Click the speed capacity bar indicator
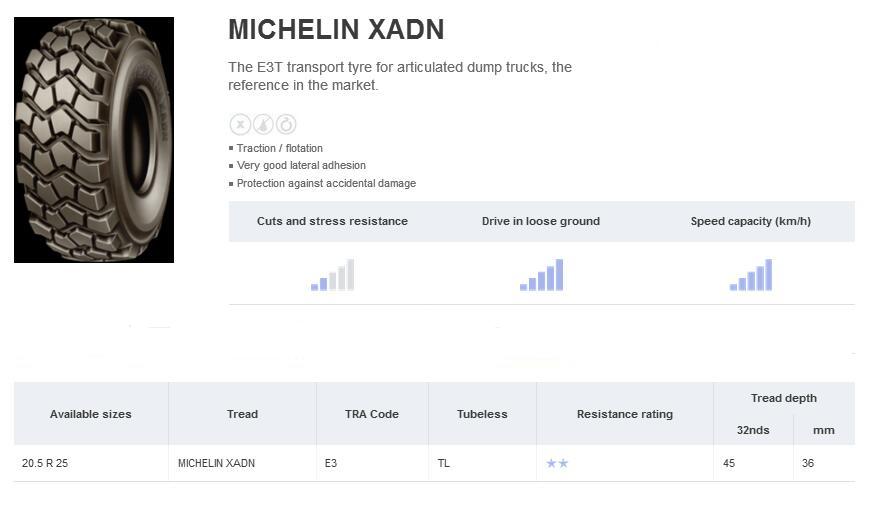 (750, 275)
